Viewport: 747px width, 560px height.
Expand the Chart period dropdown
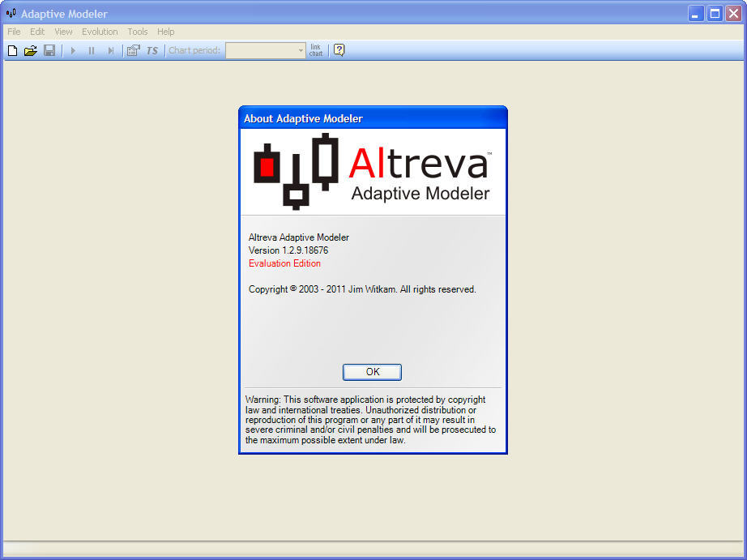pos(301,50)
